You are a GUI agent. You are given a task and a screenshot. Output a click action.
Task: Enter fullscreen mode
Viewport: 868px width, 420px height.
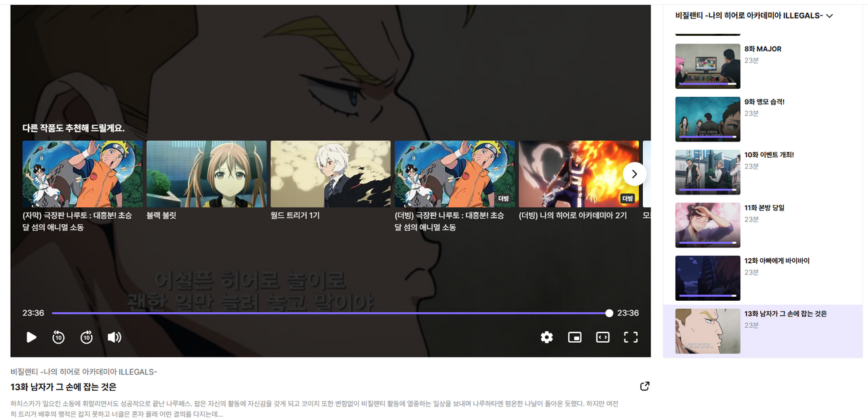[x=631, y=337]
